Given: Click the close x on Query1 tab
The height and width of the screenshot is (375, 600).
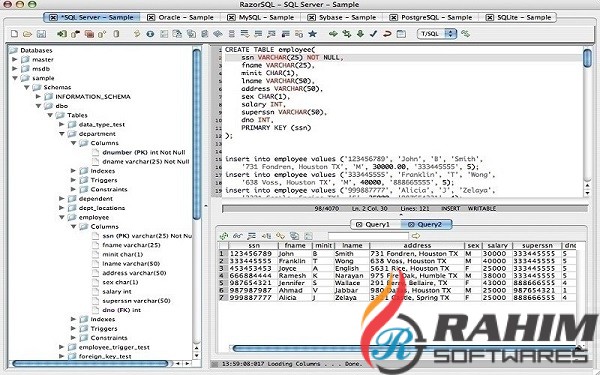Looking at the screenshot, I should tap(359, 225).
